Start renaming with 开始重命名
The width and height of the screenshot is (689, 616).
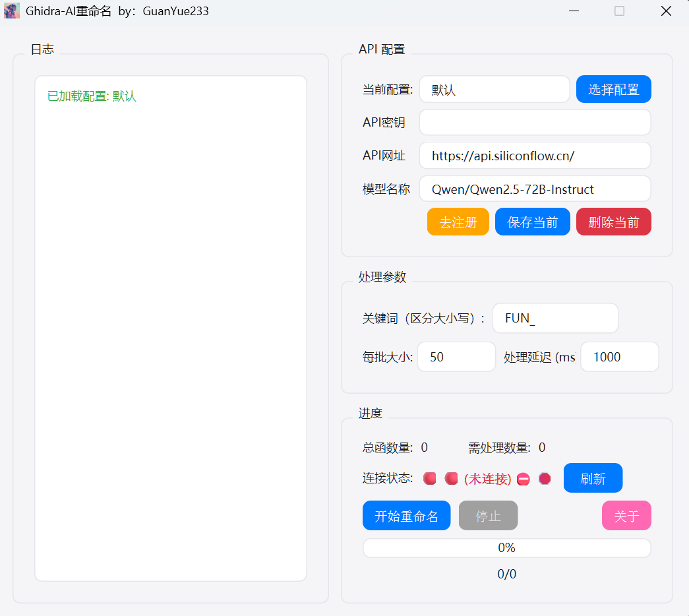pyautogui.click(x=406, y=515)
